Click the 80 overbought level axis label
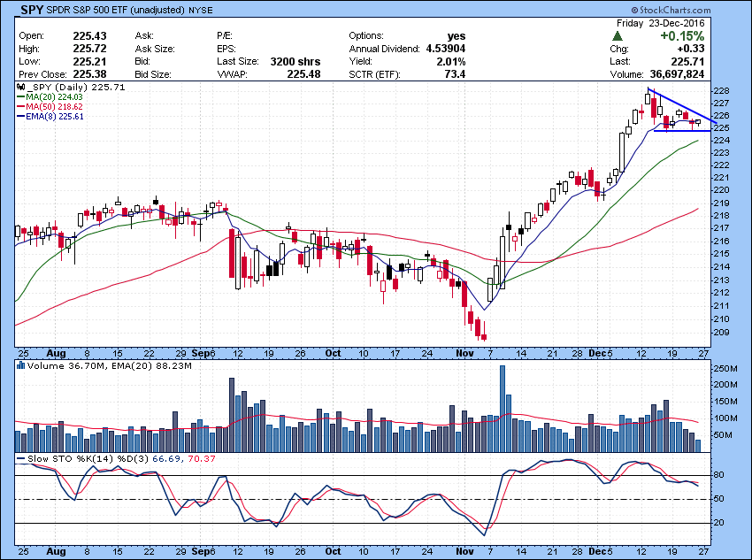This screenshot has width=752, height=560. click(x=719, y=475)
